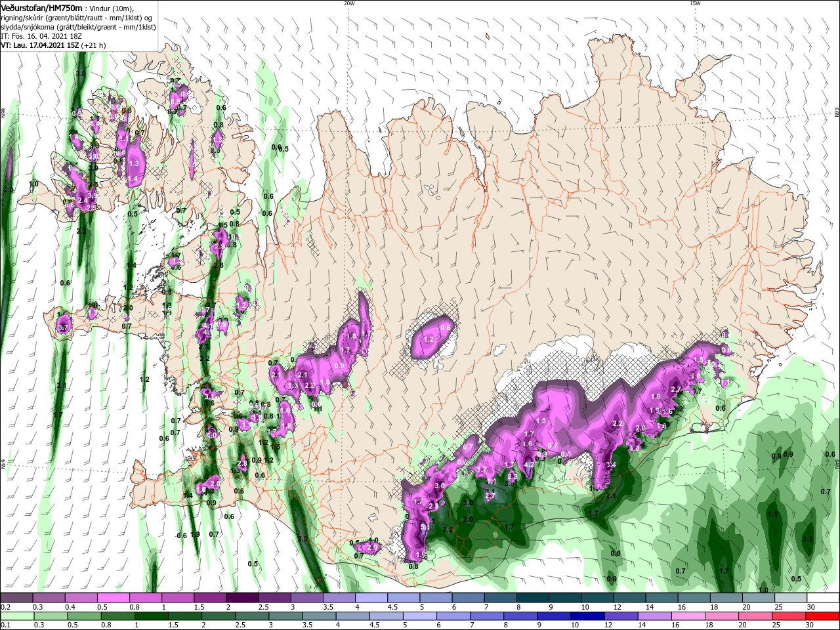Click the dark teal 8 swatch in upper legend row
The width and height of the screenshot is (840, 630).
tap(532, 598)
